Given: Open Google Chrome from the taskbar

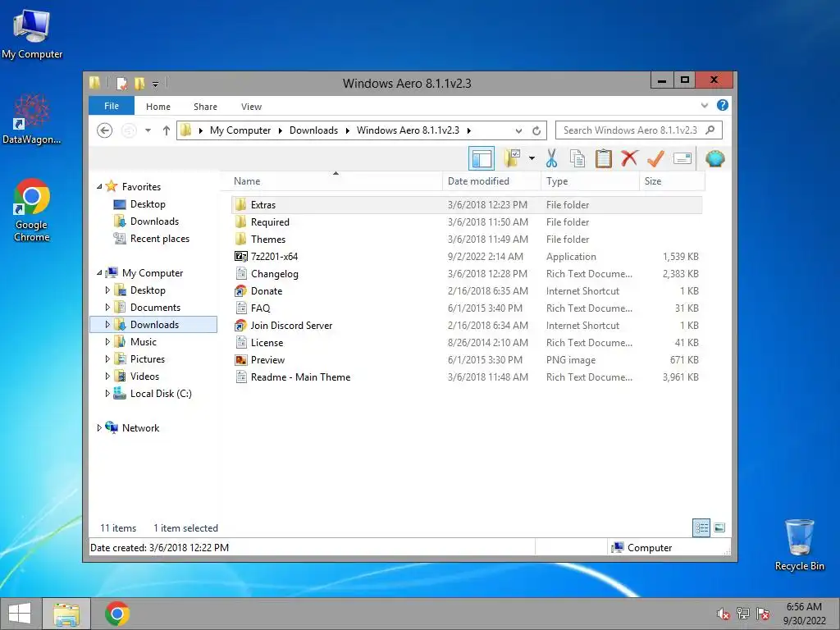Looking at the screenshot, I should pos(117,614).
